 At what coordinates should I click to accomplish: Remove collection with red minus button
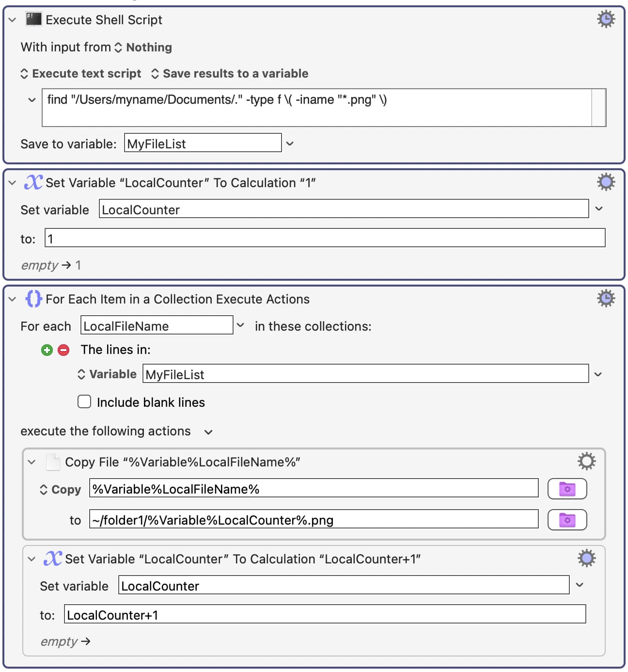click(63, 350)
